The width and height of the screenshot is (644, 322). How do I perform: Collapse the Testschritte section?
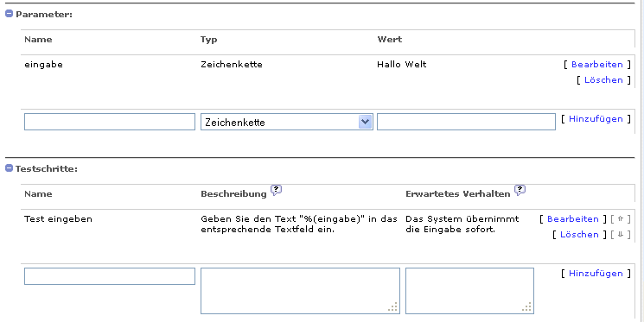coord(9,168)
